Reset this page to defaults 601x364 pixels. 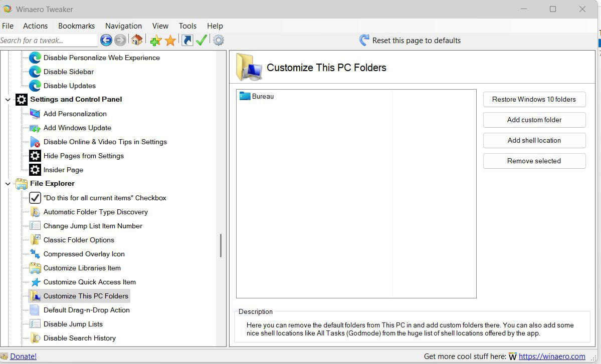pyautogui.click(x=410, y=40)
